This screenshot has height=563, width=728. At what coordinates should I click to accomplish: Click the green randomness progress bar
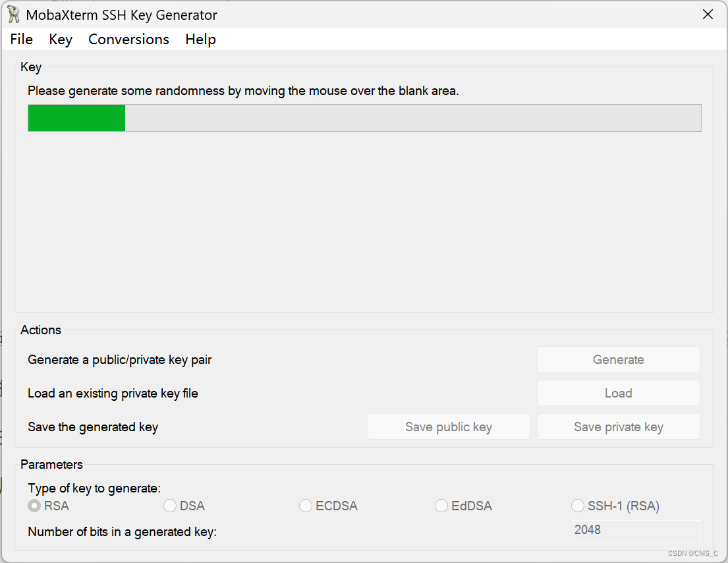(364, 118)
